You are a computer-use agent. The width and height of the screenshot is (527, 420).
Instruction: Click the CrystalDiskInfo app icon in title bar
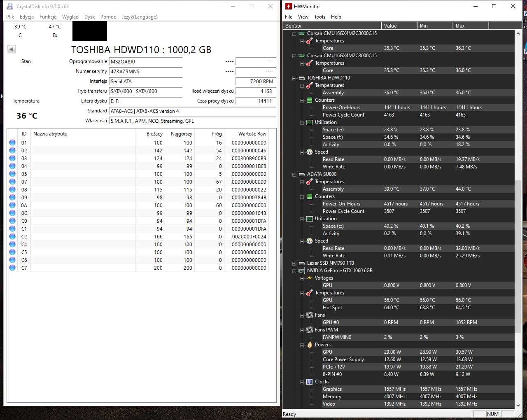click(10, 6)
